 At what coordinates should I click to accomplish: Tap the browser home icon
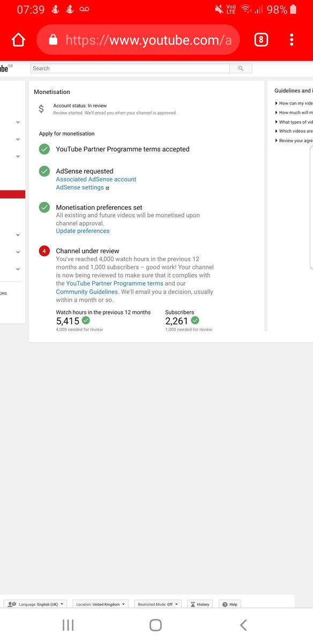tap(18, 40)
